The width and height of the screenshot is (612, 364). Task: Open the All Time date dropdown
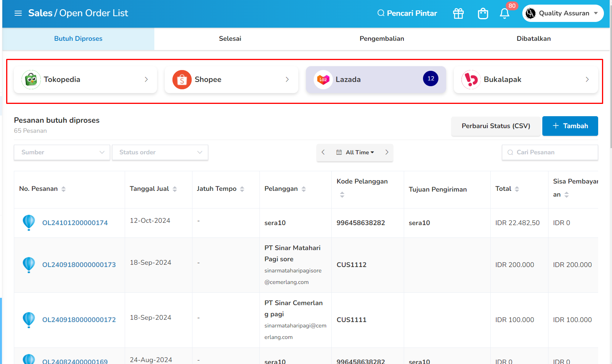pos(355,152)
